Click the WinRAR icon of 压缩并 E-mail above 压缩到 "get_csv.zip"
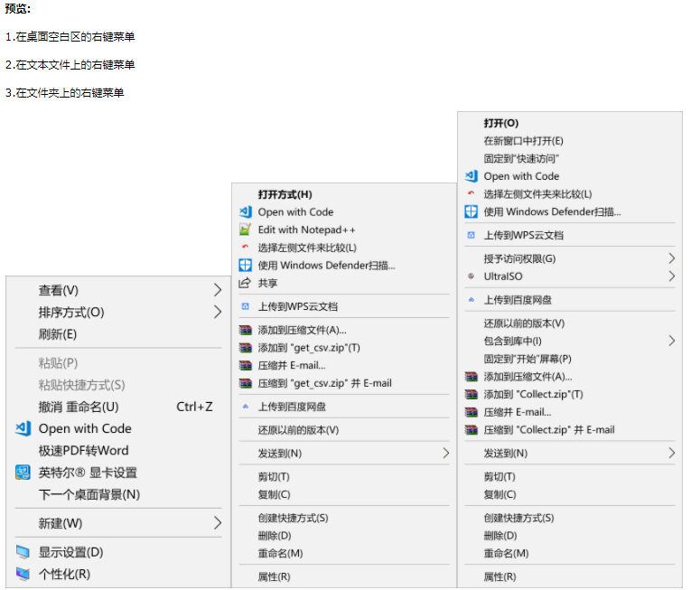 [246, 365]
